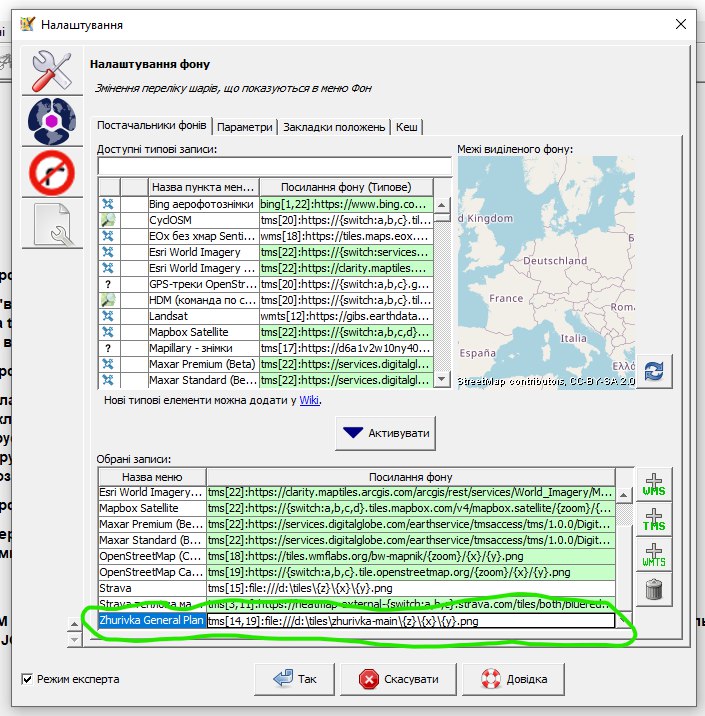Open general settings wrench-screwdriver icon
The height and width of the screenshot is (716, 705).
pyautogui.click(x=52, y=70)
